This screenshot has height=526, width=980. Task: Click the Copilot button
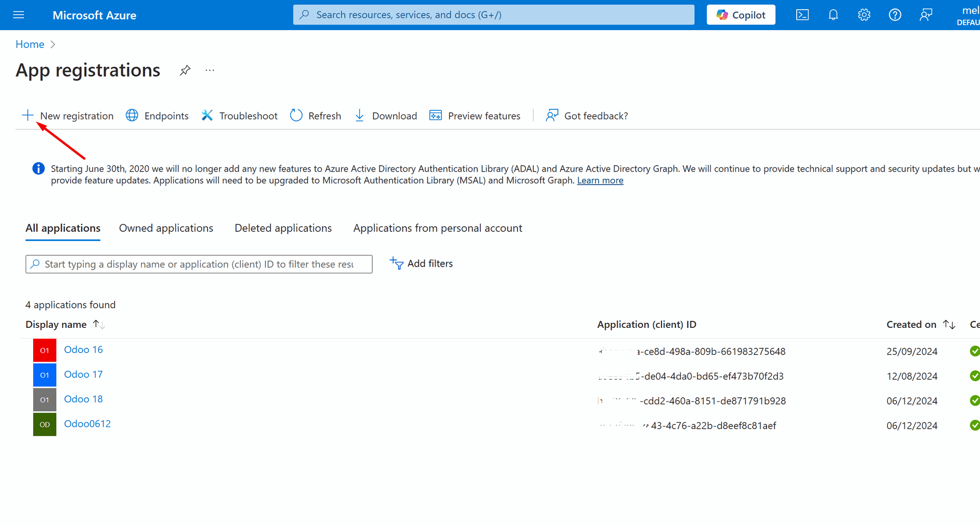coord(741,15)
